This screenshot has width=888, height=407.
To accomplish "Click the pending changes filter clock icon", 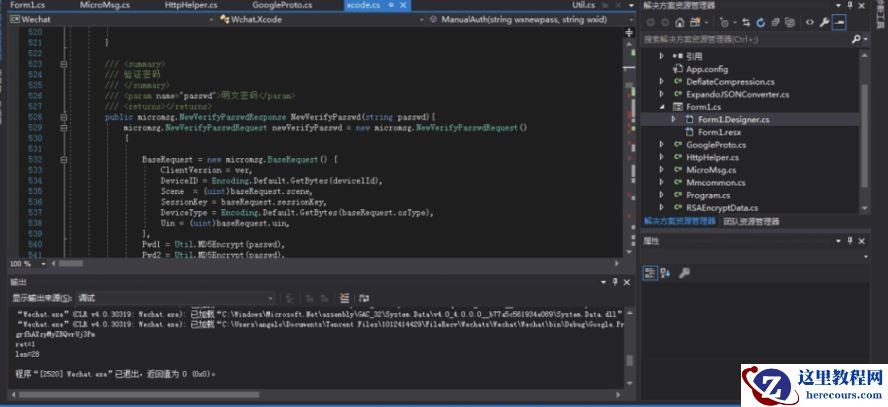I will point(724,23).
